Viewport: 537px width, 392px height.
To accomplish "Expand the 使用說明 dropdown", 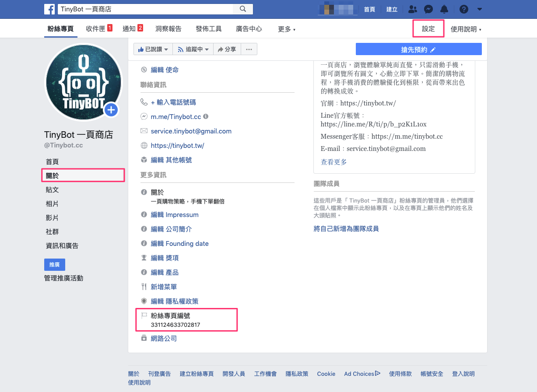I will coord(466,29).
